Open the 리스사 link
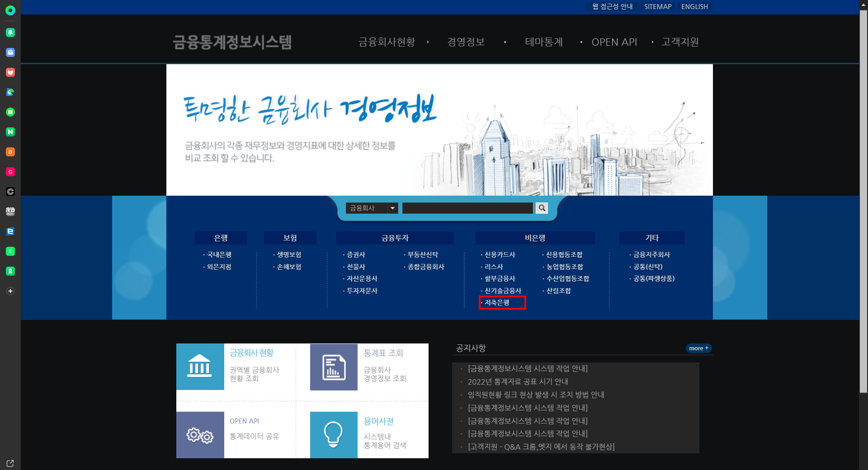Image resolution: width=868 pixels, height=470 pixels. (494, 267)
